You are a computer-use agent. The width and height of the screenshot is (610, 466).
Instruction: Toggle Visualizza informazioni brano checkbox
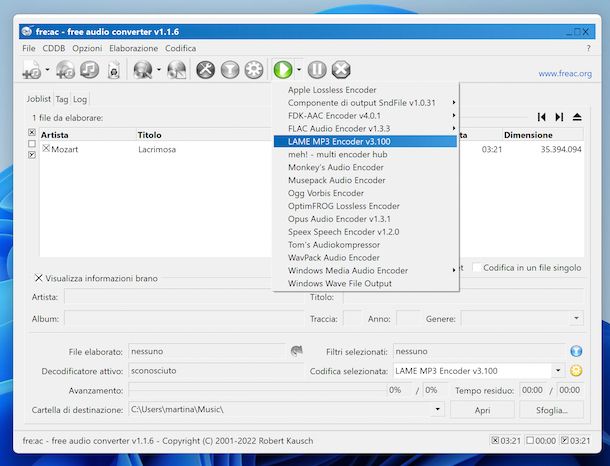pos(39,278)
